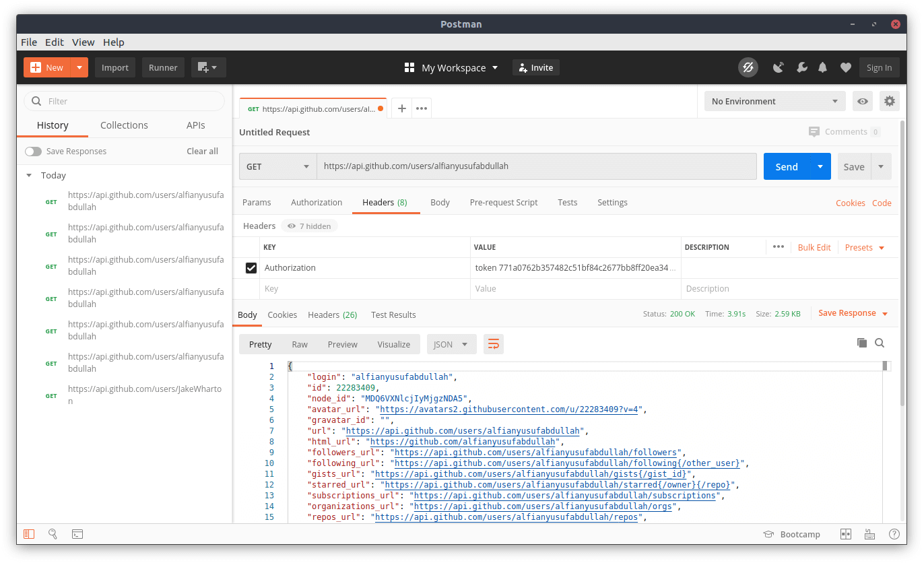Screen dimensions: 924x563
Task: Open the Authorization tab
Action: 317,202
